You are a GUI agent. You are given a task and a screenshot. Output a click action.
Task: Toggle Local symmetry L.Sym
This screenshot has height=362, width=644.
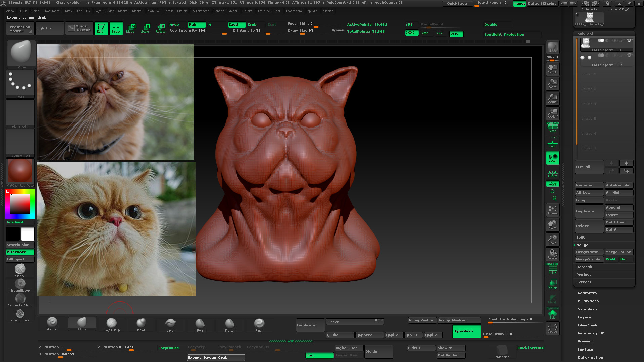pyautogui.click(x=552, y=173)
